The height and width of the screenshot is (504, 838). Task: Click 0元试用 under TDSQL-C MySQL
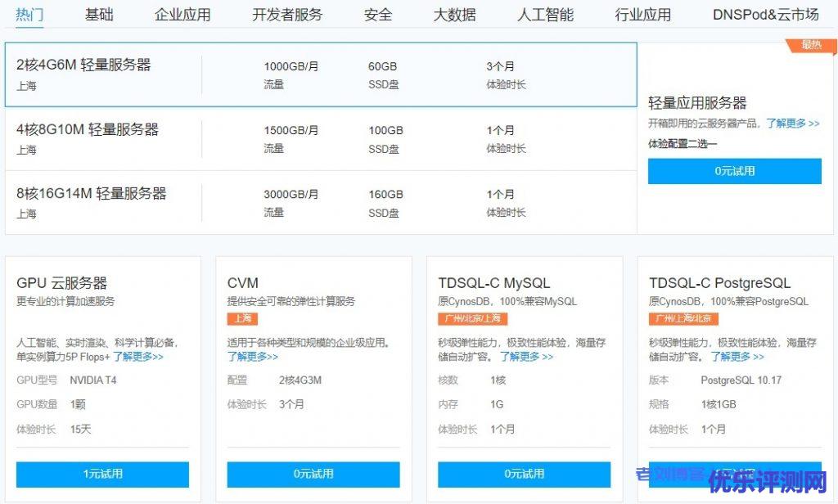[524, 474]
